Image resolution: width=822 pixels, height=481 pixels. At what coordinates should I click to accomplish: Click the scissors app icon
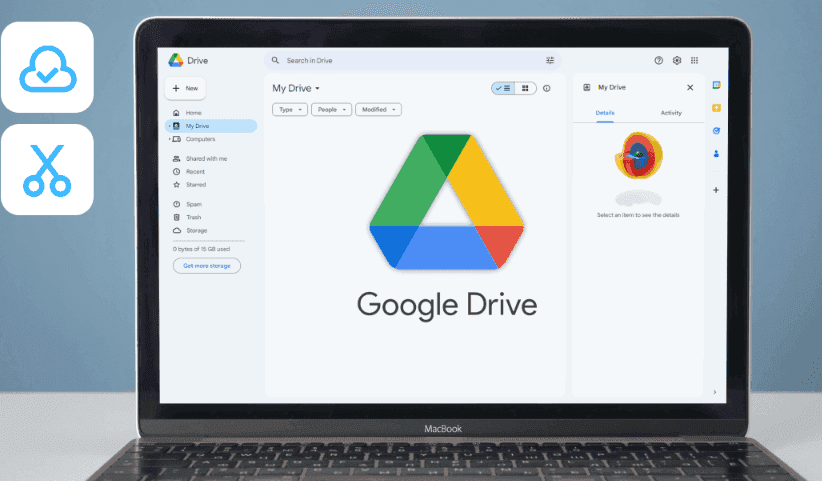[x=47, y=169]
